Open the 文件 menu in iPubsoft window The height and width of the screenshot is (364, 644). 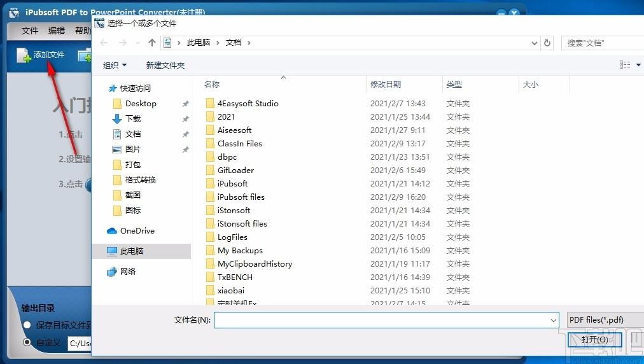(x=29, y=31)
